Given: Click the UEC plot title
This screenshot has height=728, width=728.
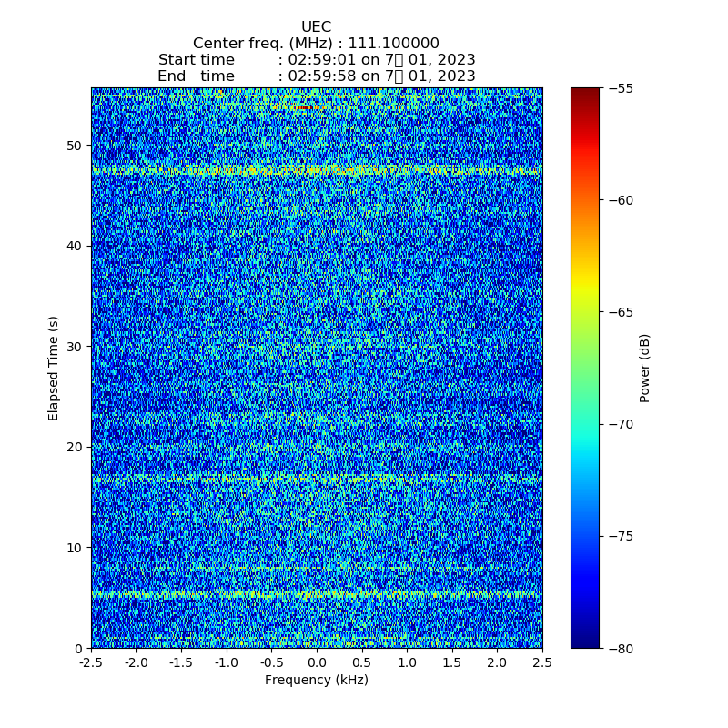Looking at the screenshot, I should tap(316, 27).
